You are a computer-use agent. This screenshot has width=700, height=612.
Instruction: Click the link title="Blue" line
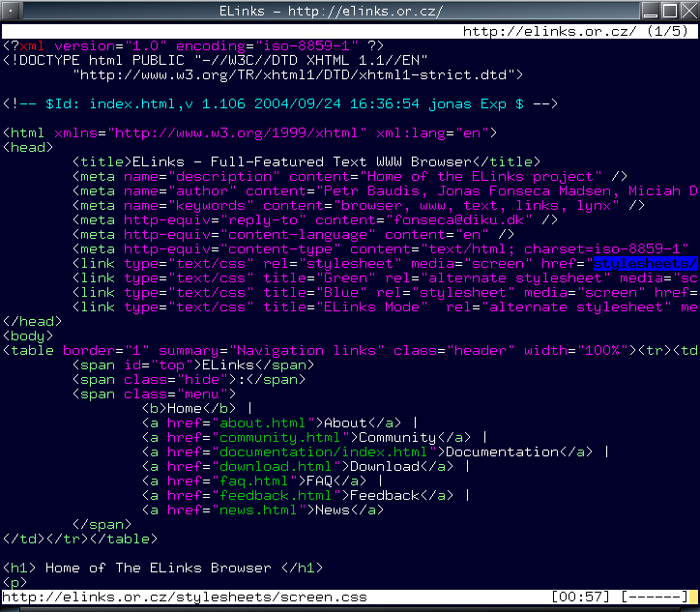(385, 293)
